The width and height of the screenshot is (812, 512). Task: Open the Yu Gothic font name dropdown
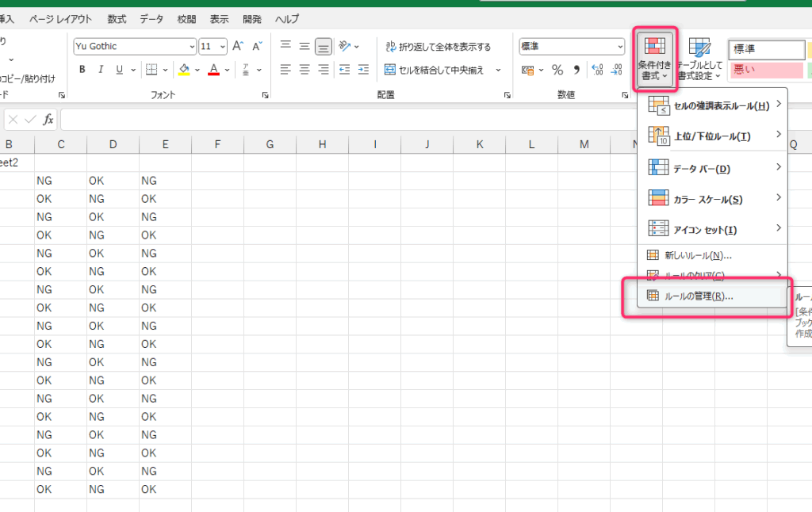tap(192, 47)
